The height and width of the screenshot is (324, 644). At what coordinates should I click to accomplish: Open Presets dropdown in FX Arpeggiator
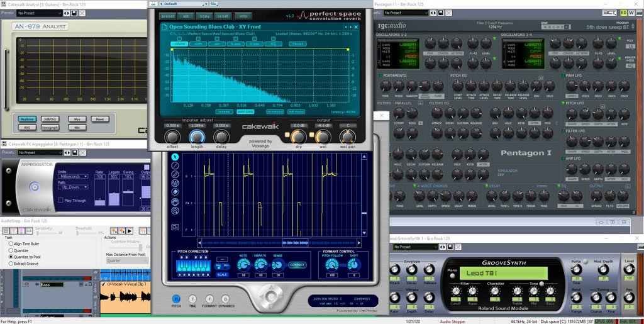[40, 152]
